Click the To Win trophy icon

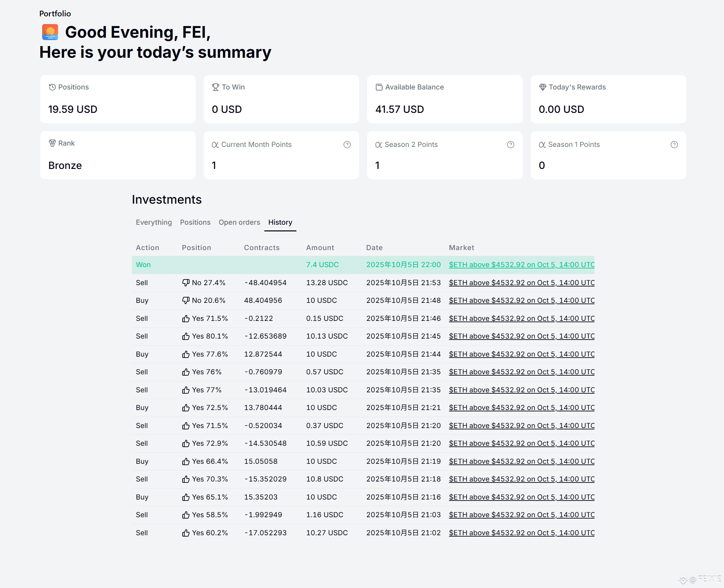[215, 87]
